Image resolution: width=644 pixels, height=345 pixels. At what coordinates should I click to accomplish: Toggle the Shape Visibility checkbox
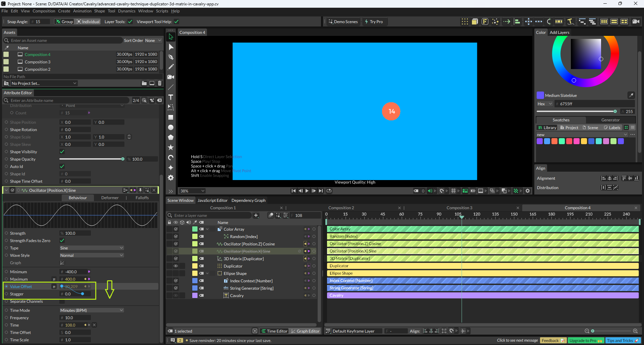point(62,152)
